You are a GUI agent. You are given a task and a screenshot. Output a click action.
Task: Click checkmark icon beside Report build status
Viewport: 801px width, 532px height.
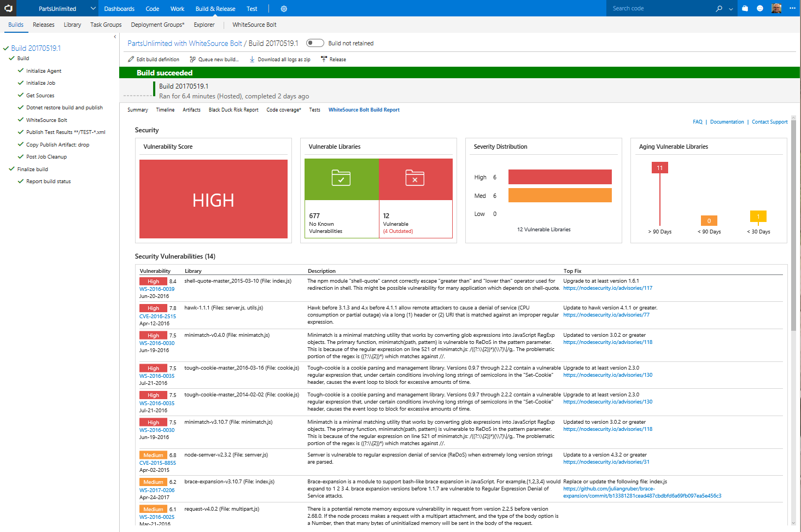(21, 181)
